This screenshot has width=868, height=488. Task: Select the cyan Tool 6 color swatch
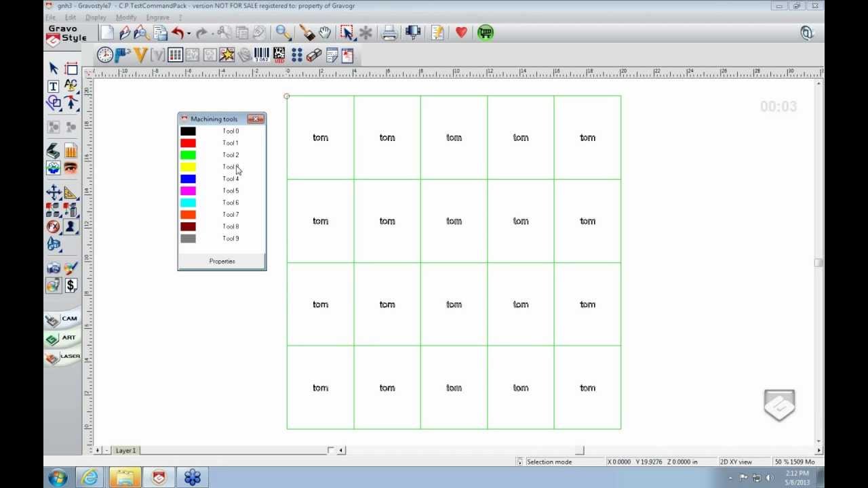tap(188, 203)
